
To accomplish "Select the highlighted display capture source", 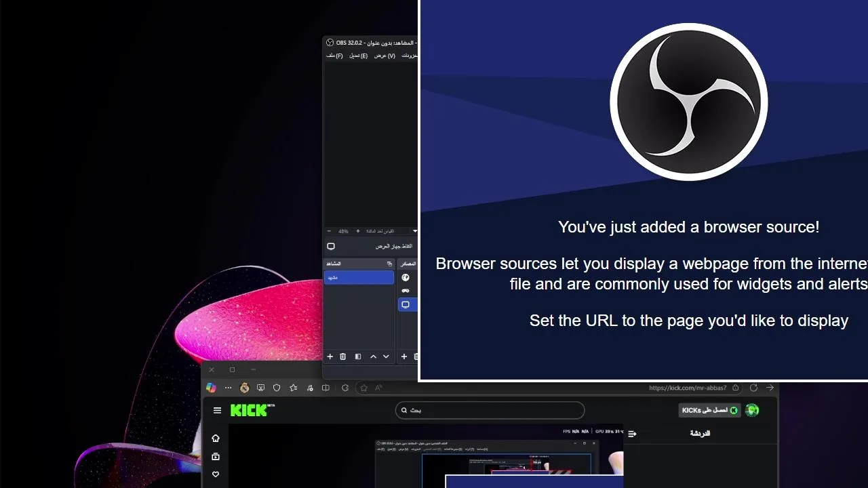I will click(407, 305).
